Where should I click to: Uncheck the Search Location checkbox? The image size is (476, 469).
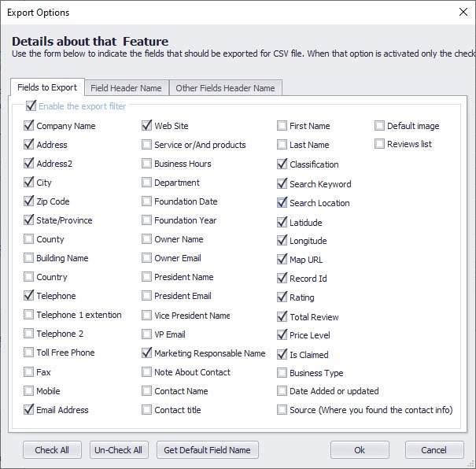(282, 202)
